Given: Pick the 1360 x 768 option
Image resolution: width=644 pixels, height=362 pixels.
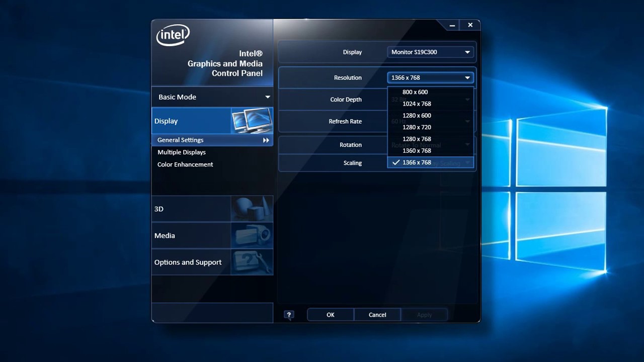Looking at the screenshot, I should (430, 151).
